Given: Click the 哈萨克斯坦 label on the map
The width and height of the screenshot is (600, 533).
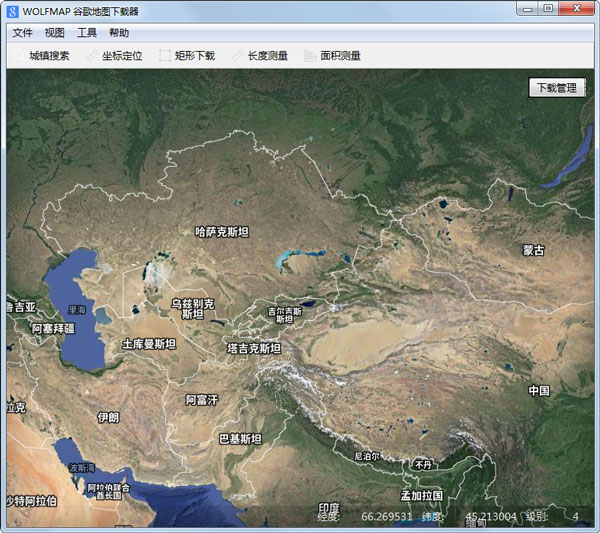Looking at the screenshot, I should [221, 232].
